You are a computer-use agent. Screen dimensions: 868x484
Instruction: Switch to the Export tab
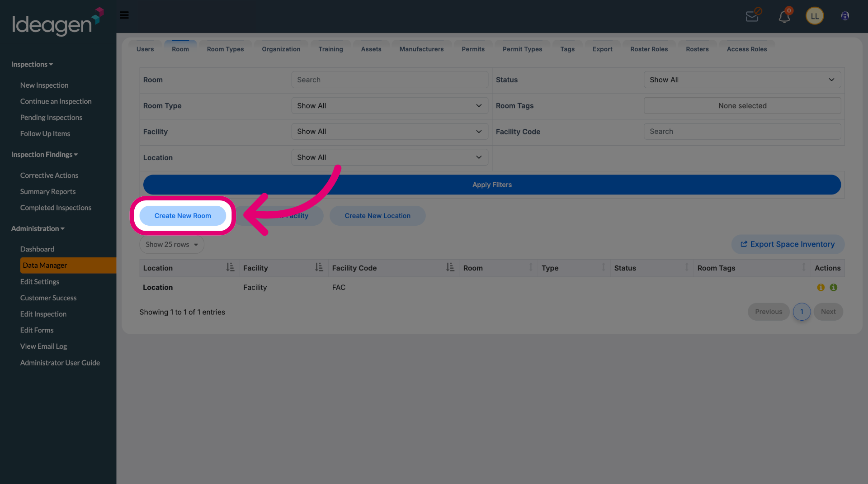point(603,49)
